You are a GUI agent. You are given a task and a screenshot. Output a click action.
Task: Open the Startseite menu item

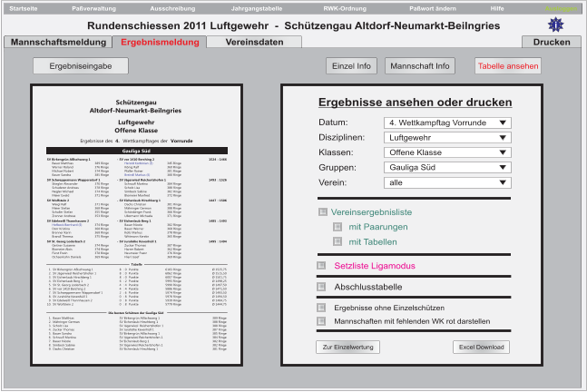(24, 8)
